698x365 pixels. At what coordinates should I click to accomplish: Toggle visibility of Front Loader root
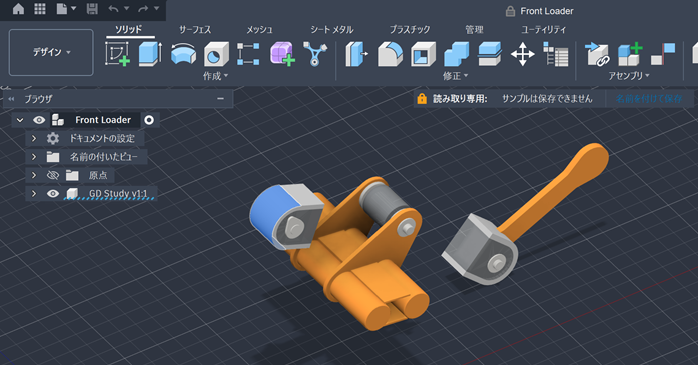39,120
